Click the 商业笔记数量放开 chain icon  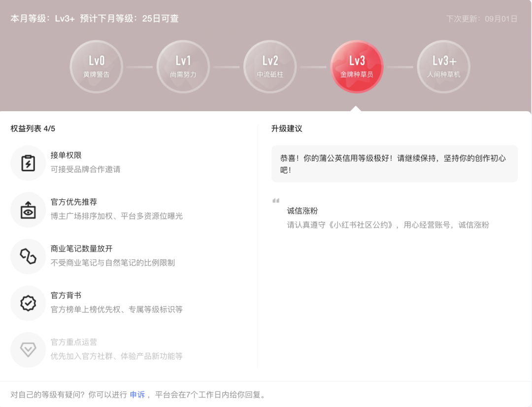pos(28,256)
